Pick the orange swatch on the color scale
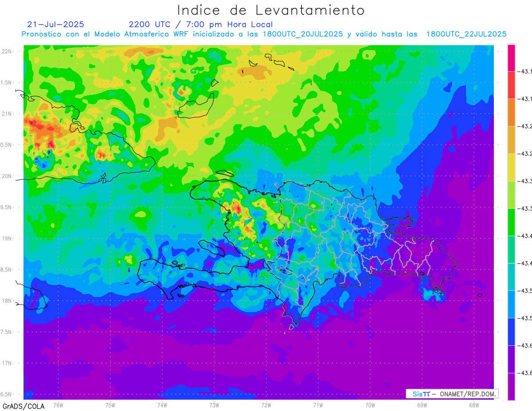This screenshot has width=532, height=411. coord(511,113)
